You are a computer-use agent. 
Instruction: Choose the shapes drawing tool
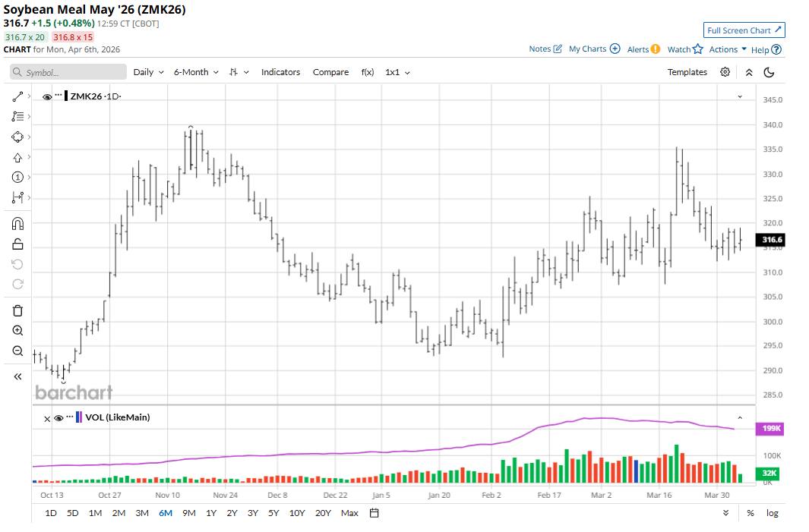point(17,137)
